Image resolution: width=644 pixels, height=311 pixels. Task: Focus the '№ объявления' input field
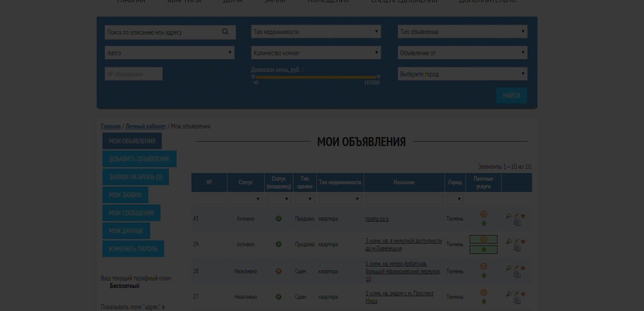133,74
